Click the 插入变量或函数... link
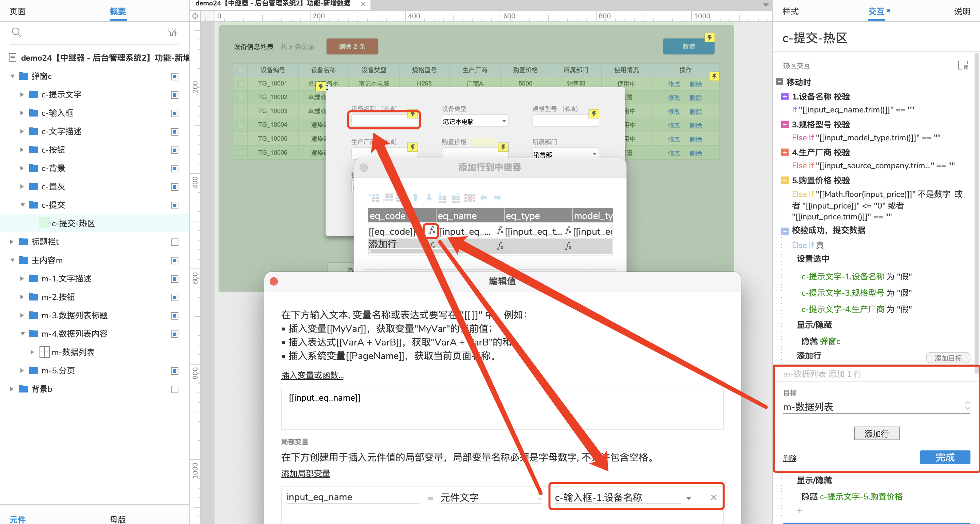Screen dimensions: 980x524 312,375
